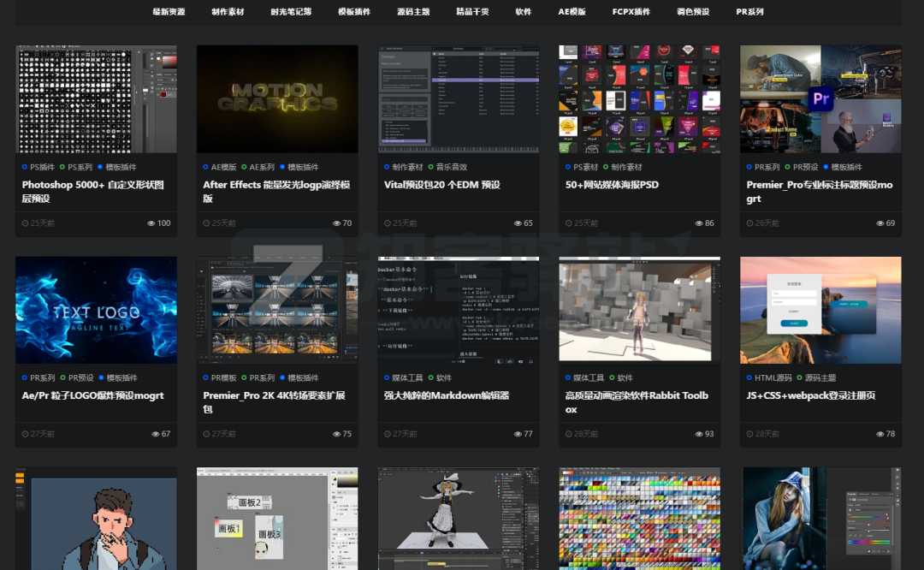
Task: Click the AE模板 tag under the Motion Graphics card
Action: (223, 167)
